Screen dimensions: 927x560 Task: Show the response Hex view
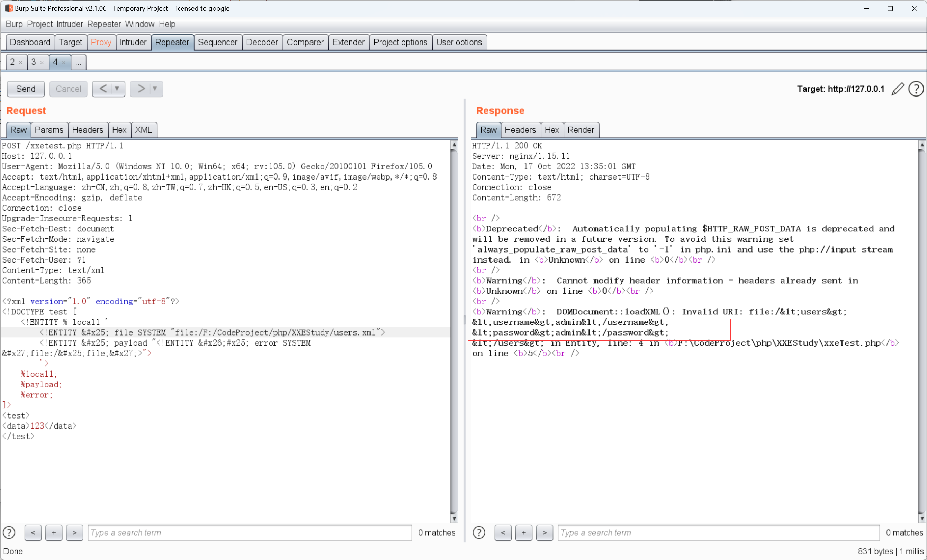tap(551, 130)
